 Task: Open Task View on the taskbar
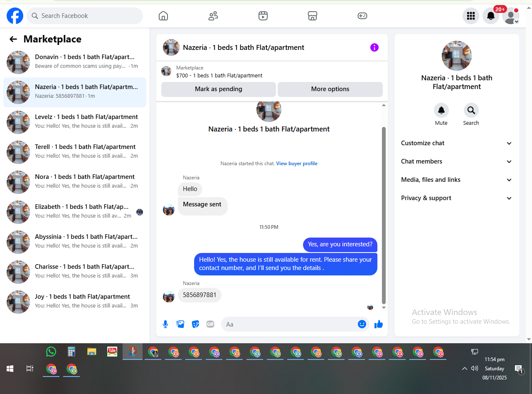(x=30, y=369)
